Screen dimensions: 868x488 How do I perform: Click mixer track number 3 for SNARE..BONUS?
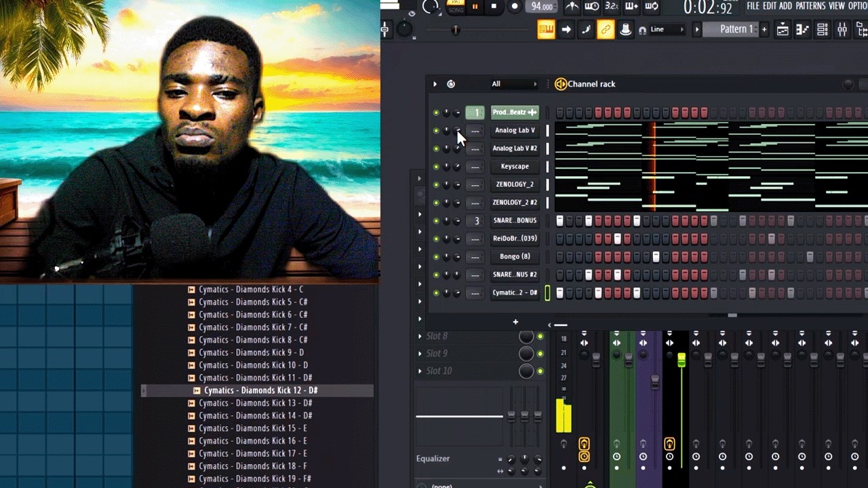click(x=476, y=221)
